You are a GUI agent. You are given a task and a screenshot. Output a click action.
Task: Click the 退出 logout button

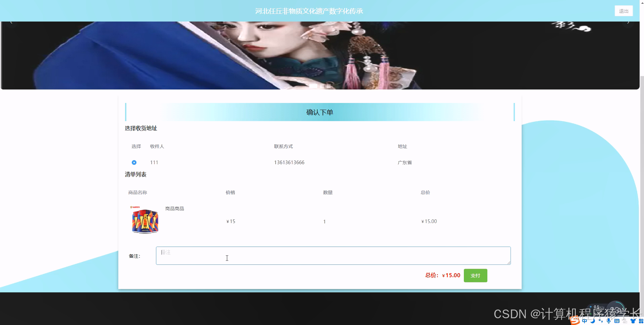click(623, 10)
